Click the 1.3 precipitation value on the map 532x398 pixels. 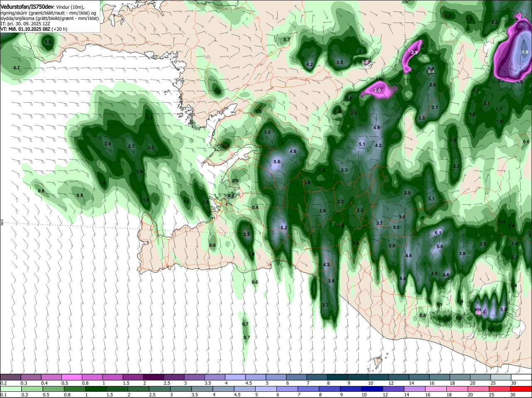coord(150,118)
